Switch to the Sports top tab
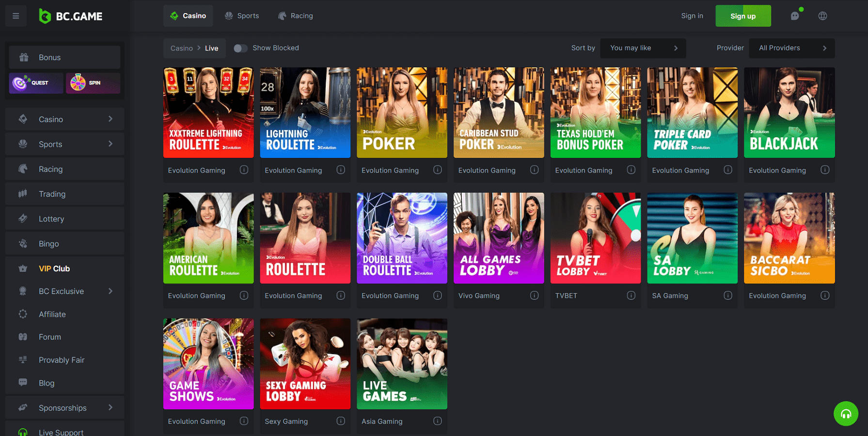 (x=242, y=16)
